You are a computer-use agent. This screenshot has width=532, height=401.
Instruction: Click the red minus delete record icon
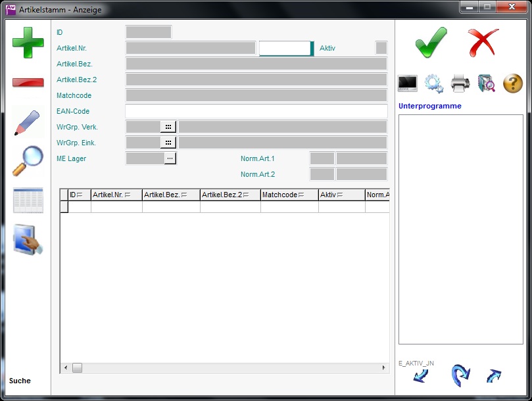pos(28,82)
